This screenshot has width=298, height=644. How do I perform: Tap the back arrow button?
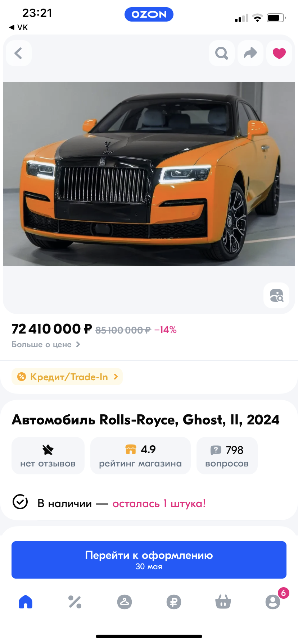[x=19, y=53]
